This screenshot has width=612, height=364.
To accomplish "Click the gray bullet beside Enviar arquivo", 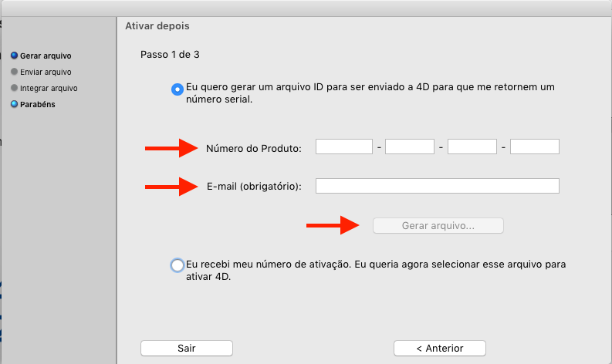I will (14, 72).
